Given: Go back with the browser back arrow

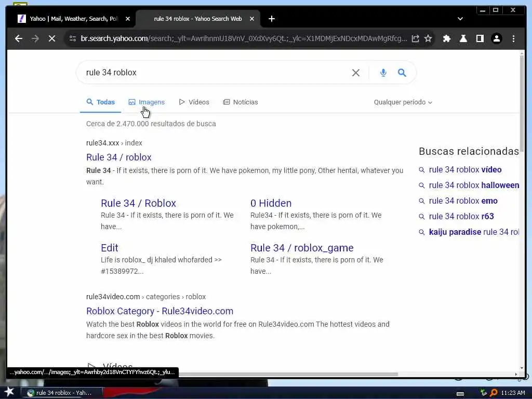Looking at the screenshot, I should click(19, 38).
